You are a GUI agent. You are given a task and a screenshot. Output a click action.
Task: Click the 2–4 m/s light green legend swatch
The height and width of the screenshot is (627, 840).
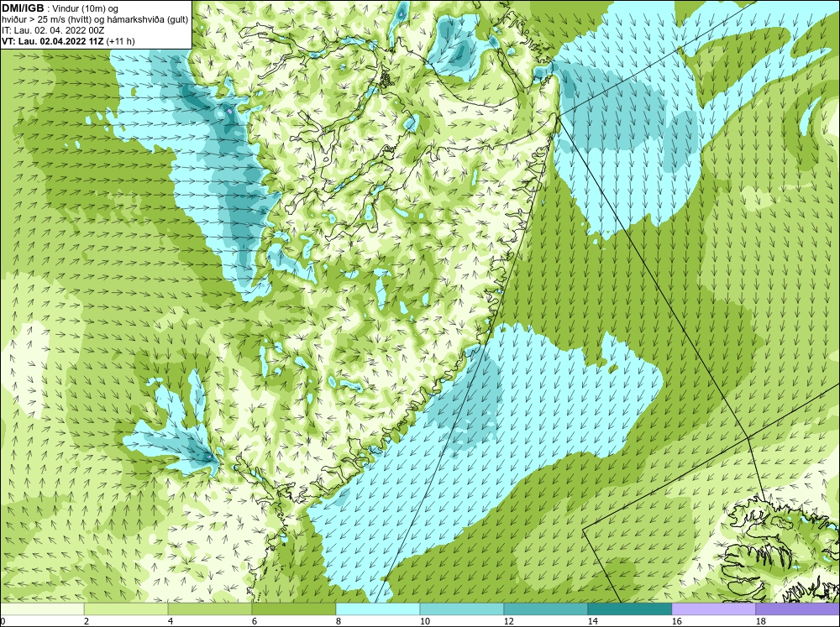point(126,609)
